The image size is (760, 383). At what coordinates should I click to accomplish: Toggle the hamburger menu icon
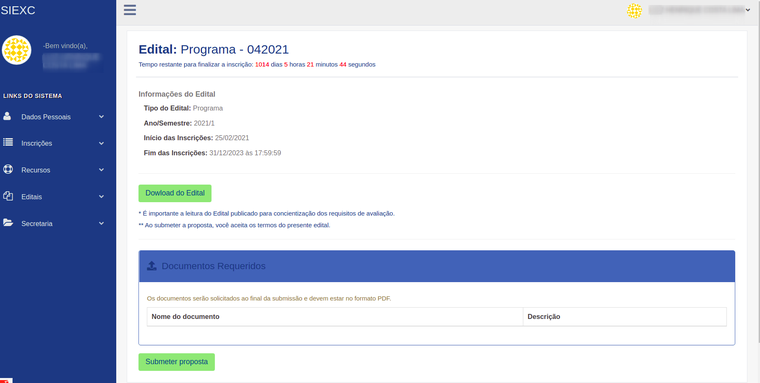tap(130, 10)
